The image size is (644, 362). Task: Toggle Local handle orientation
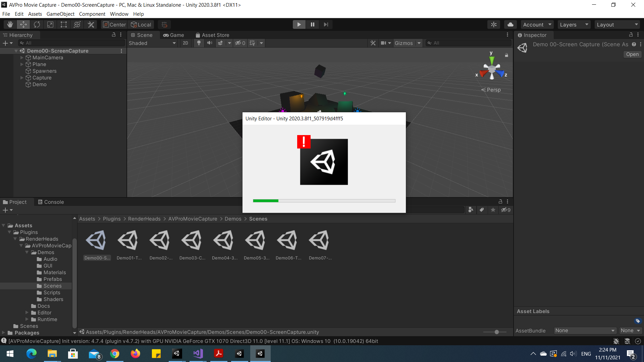coord(141,24)
